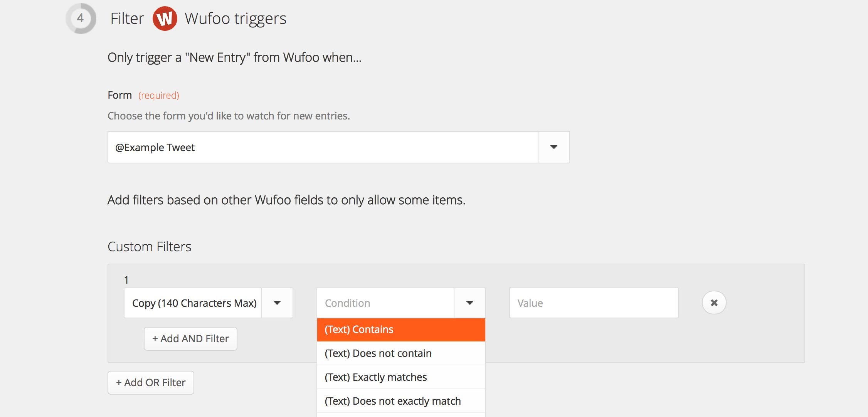Viewport: 868px width, 417px height.
Task: Focus the Value input field
Action: coord(594,303)
